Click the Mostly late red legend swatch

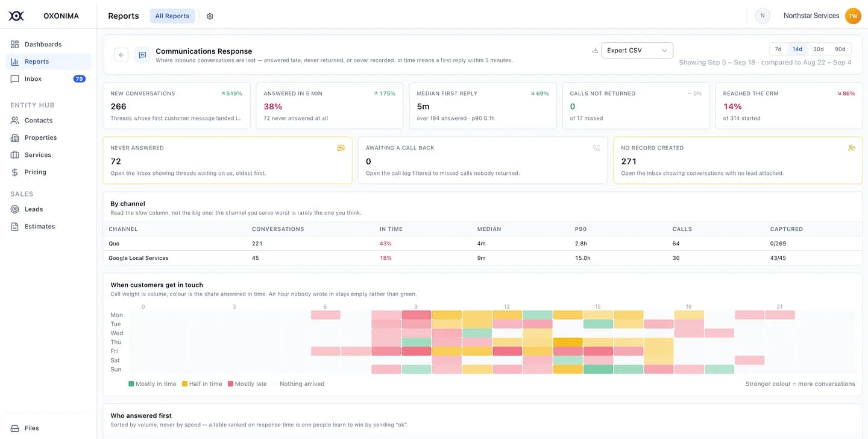(230, 384)
